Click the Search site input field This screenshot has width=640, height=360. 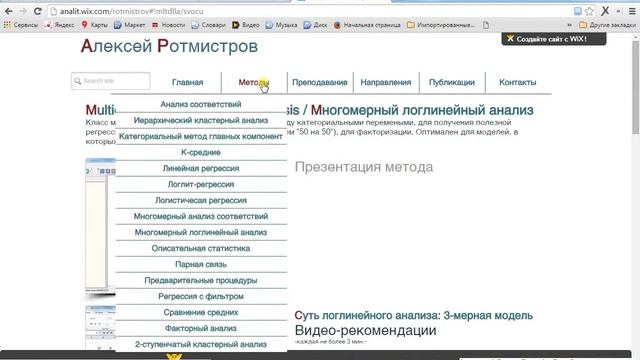[111, 81]
